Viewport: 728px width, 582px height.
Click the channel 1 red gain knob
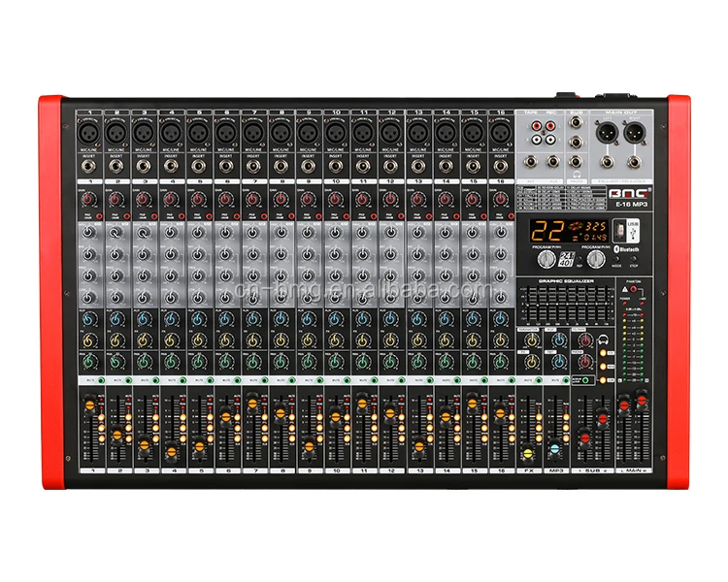click(87, 200)
